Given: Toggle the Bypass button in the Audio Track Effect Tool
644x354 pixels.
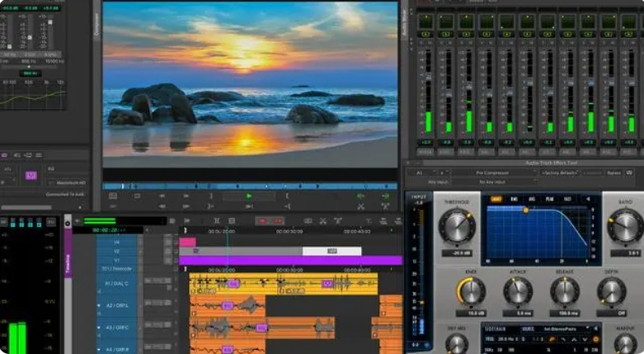Looking at the screenshot, I should click(614, 172).
